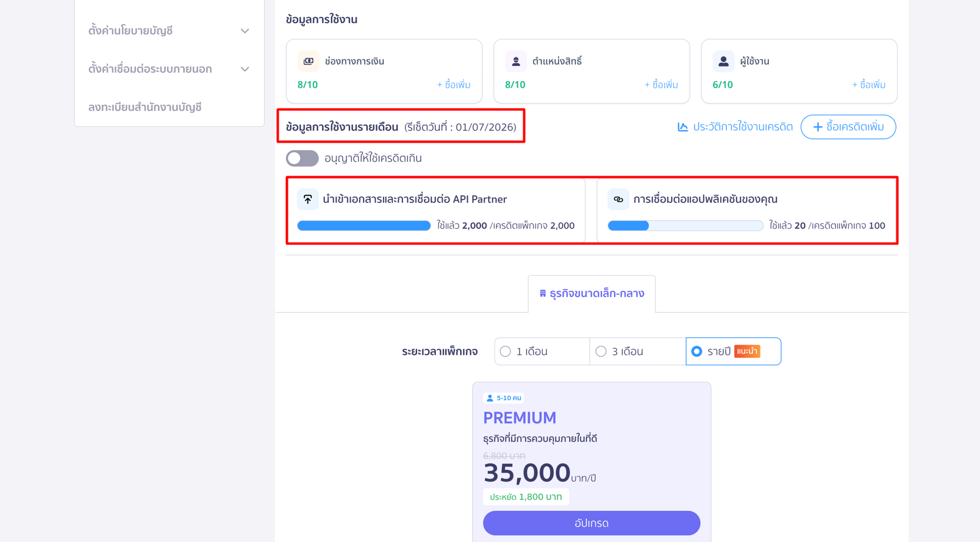Click ซื้อเพิ่ม for ช่องทางการเงิน

[x=453, y=85]
